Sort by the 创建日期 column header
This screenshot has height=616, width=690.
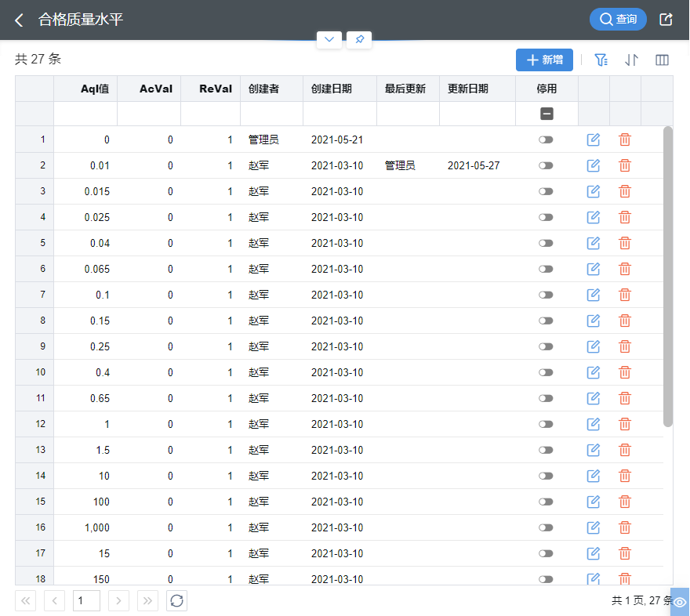pyautogui.click(x=340, y=89)
